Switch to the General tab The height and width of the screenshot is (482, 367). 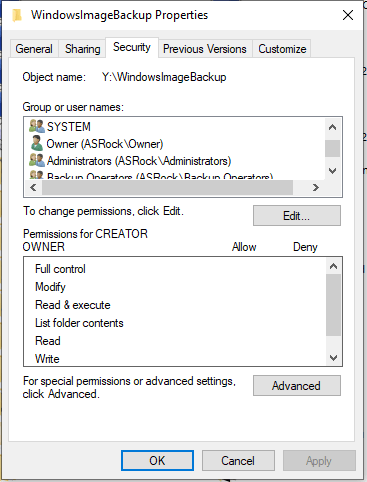click(x=34, y=49)
